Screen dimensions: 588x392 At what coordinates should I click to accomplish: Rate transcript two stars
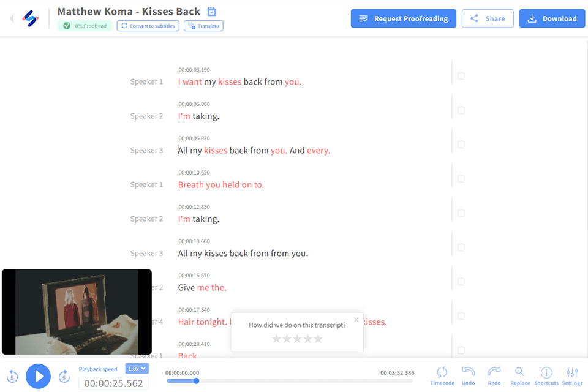pyautogui.click(x=287, y=339)
